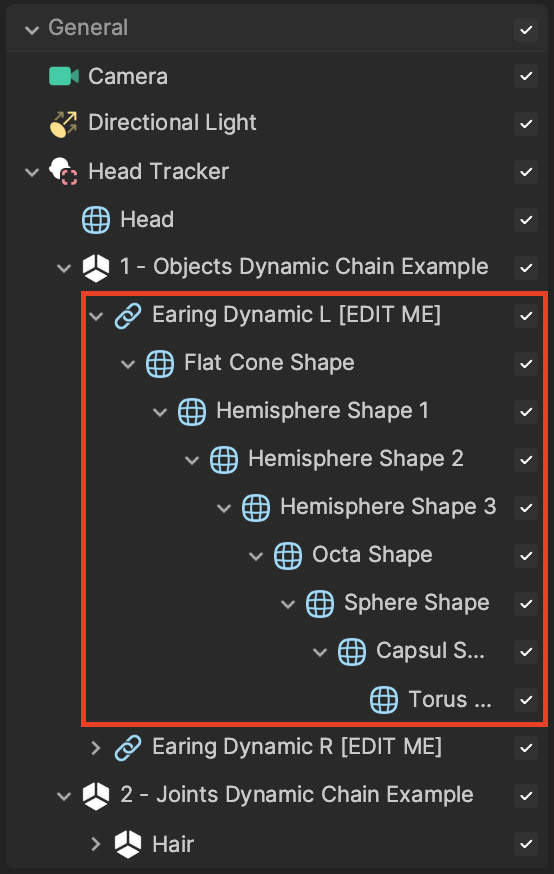Click the Hair cube icon
554x874 pixels.
[x=128, y=844]
